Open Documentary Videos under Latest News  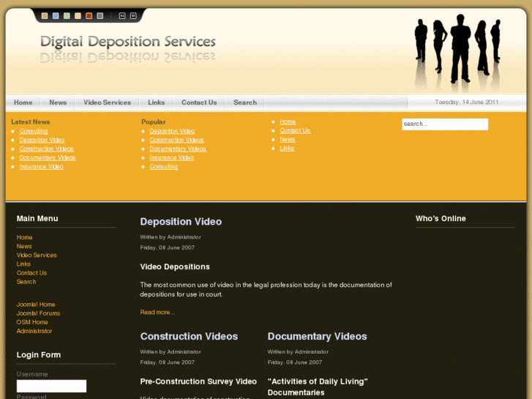pyautogui.click(x=48, y=157)
